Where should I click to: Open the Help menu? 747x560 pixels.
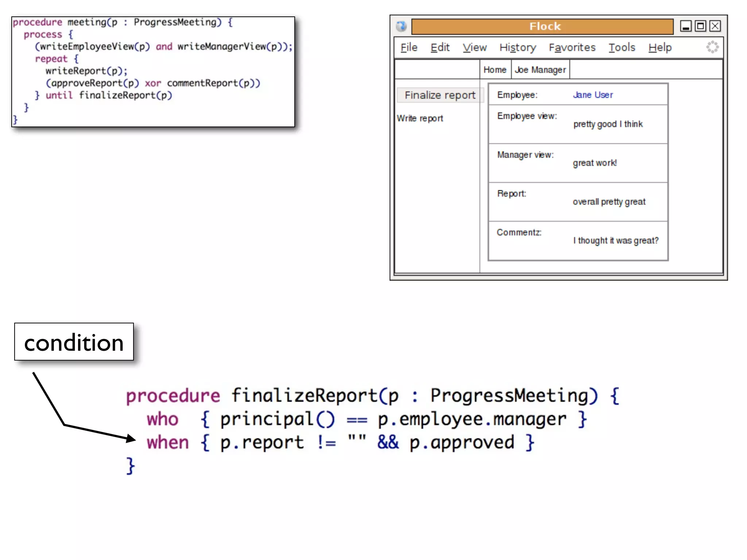660,47
